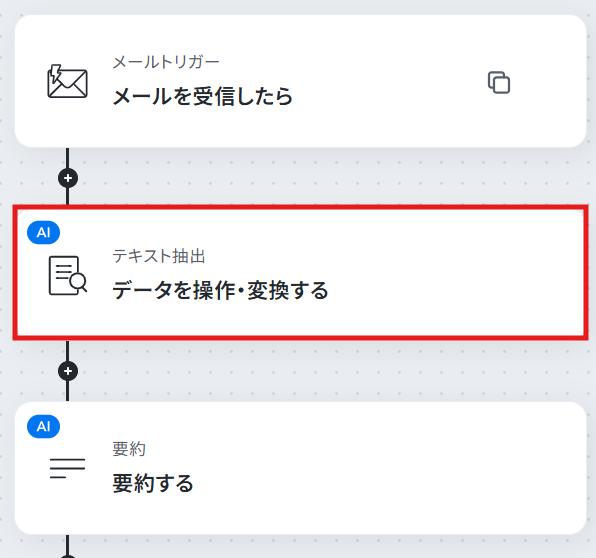The height and width of the screenshot is (558, 596).
Task: Click the mail trigger envelope icon
Action: tap(67, 81)
